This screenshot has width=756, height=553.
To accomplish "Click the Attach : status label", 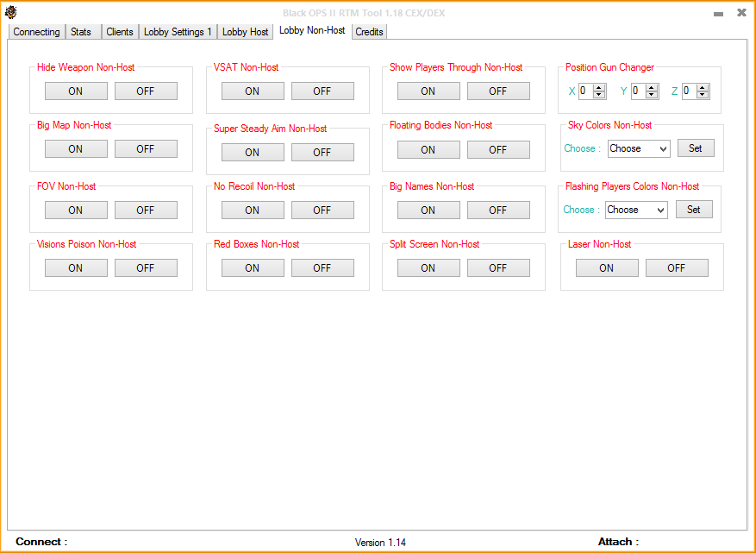I will pyautogui.click(x=619, y=542).
